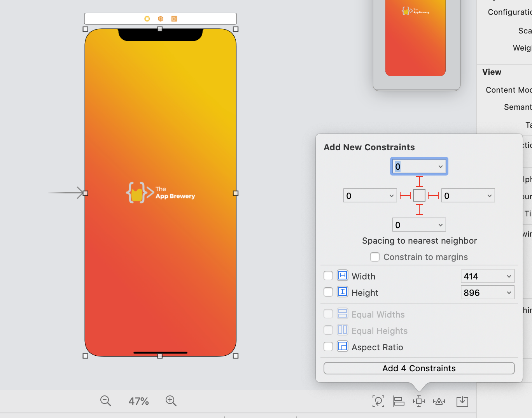Zoom in the storyboard canvas
532x418 pixels.
[171, 401]
